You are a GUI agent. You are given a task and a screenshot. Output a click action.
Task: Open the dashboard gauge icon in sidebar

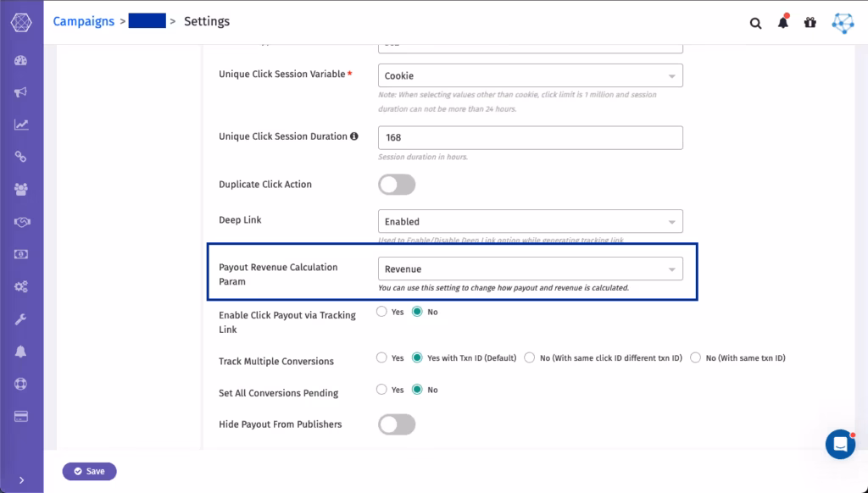[21, 60]
